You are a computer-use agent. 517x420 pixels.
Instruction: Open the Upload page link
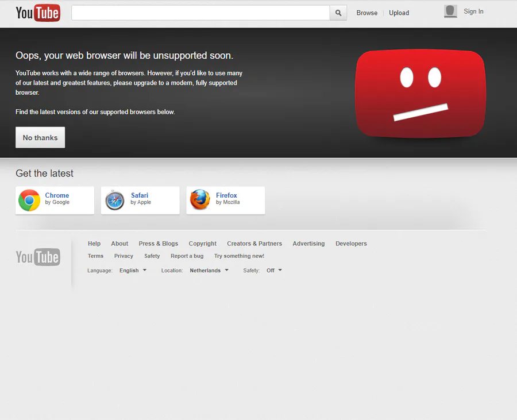[x=399, y=13]
